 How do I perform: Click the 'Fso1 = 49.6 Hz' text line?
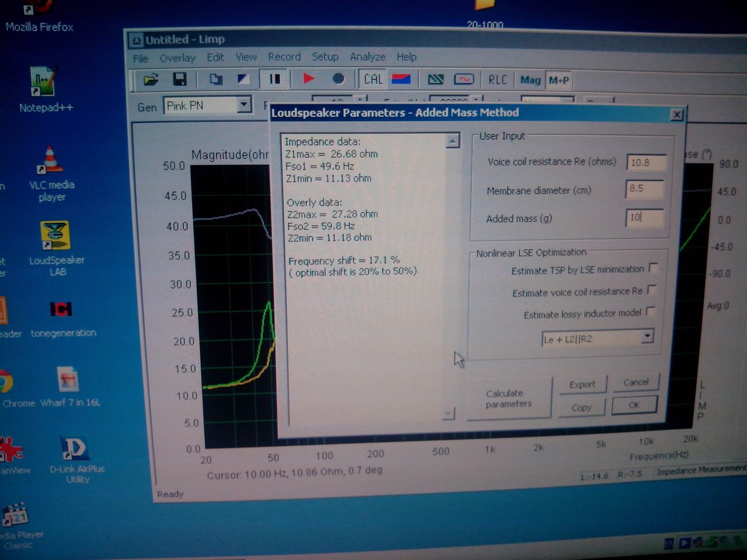click(320, 166)
